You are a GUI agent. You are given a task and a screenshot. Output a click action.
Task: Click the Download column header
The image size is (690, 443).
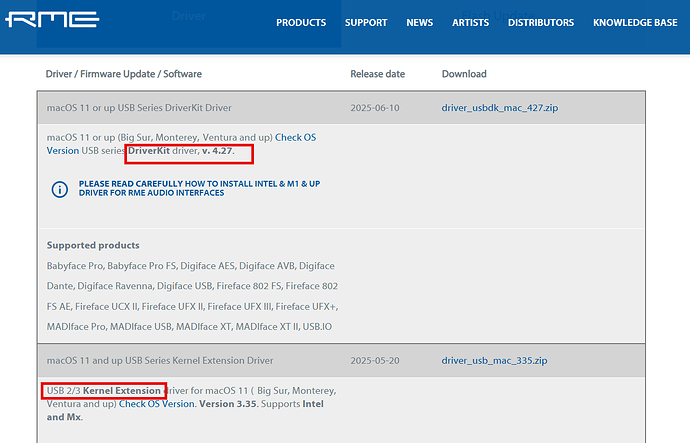pos(464,74)
